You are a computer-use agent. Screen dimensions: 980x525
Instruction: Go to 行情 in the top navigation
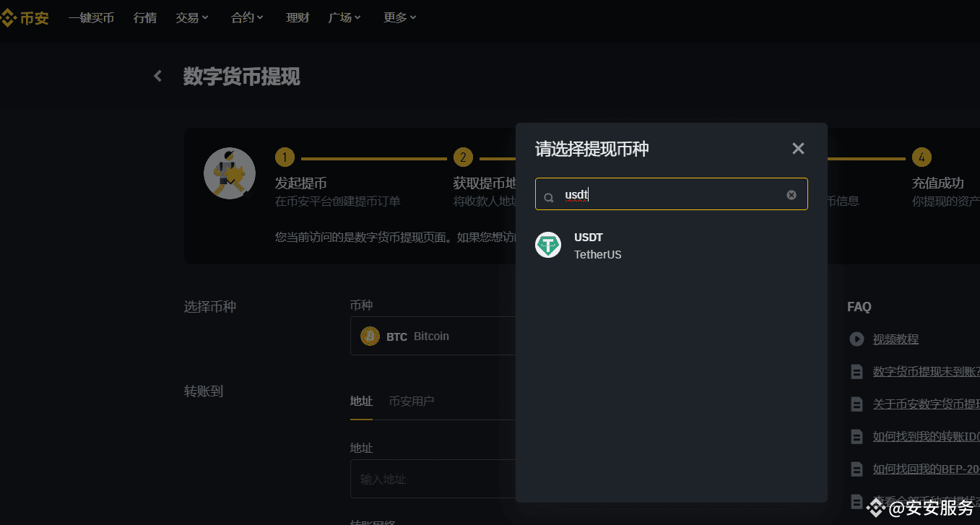(x=145, y=18)
